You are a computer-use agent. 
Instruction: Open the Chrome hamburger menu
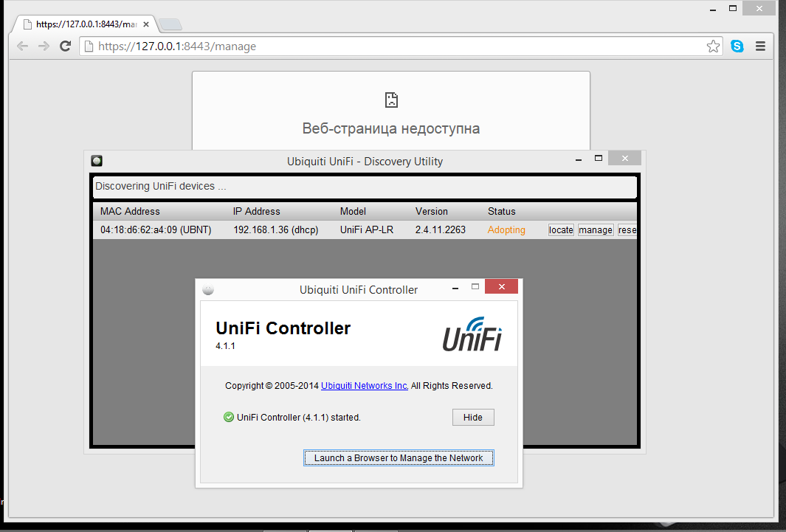(x=760, y=46)
